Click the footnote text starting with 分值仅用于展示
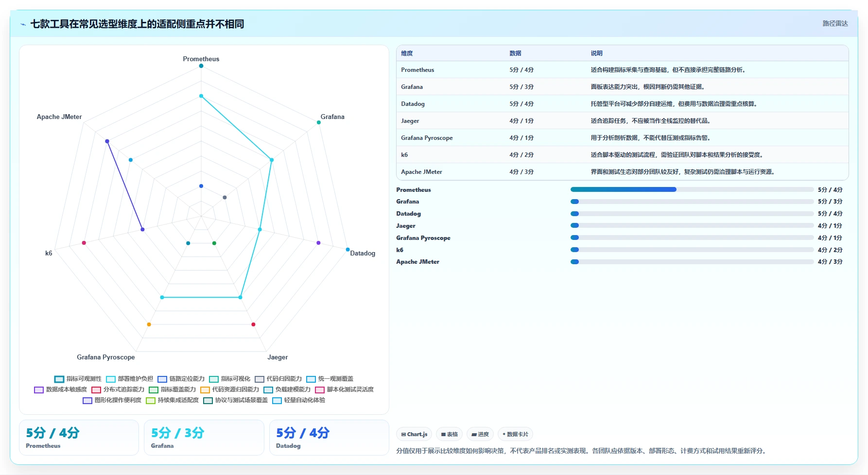 point(582,451)
